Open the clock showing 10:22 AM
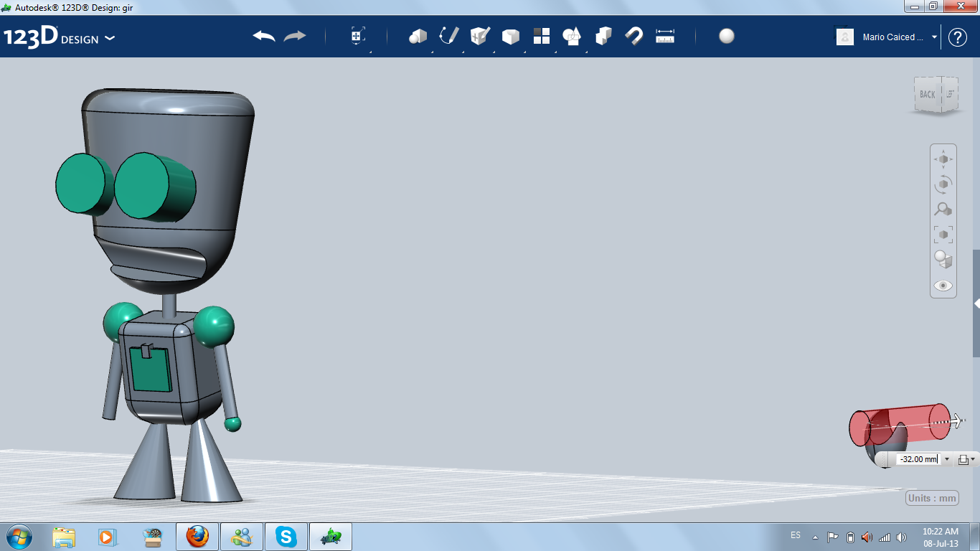 click(941, 537)
